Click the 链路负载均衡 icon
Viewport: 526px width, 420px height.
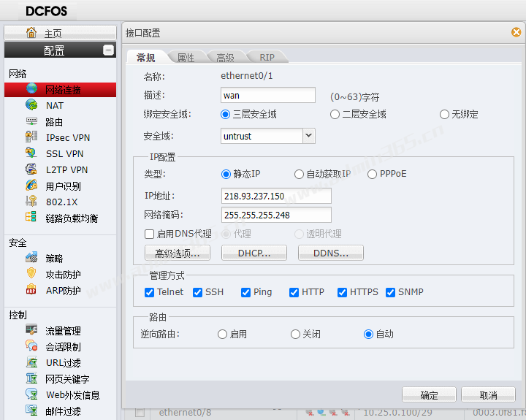[31, 217]
